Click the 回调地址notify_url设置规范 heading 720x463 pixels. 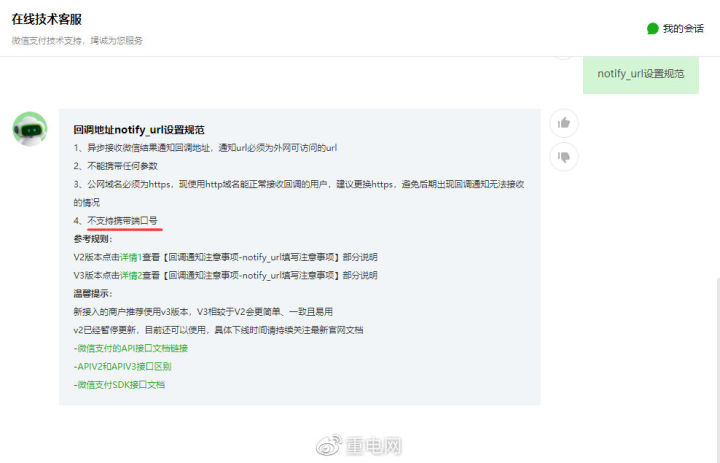(139, 130)
